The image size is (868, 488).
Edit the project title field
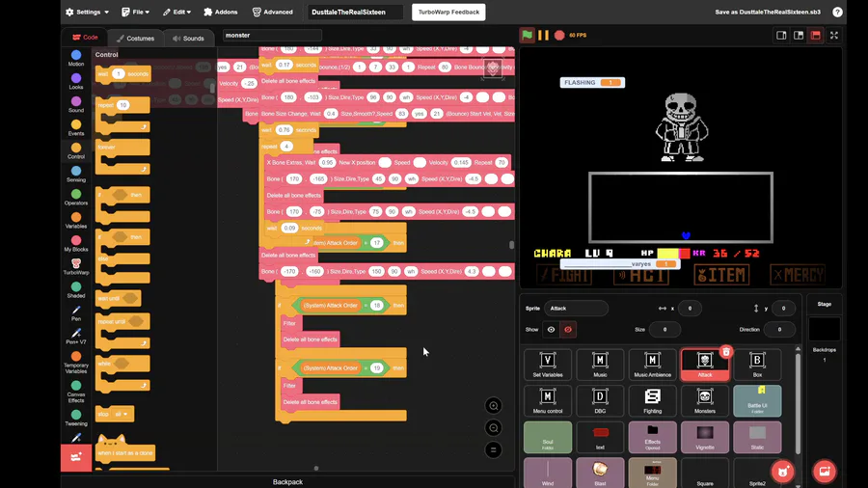pos(356,13)
